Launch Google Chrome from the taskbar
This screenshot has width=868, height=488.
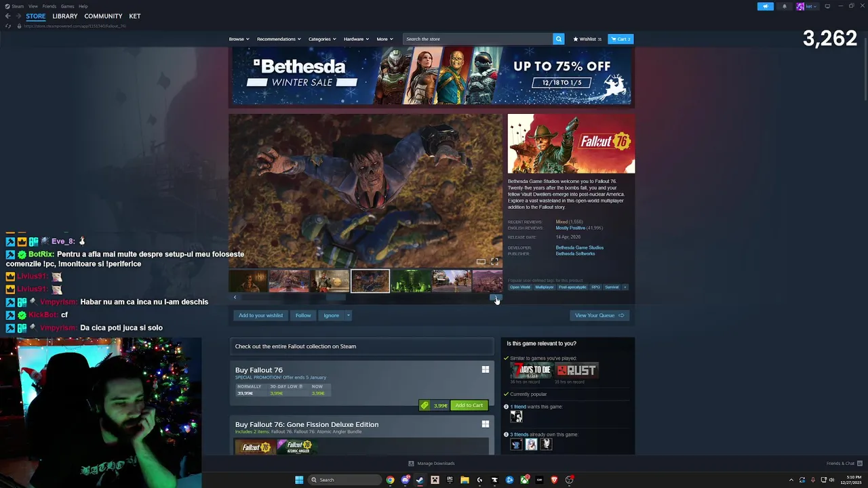pyautogui.click(x=390, y=480)
